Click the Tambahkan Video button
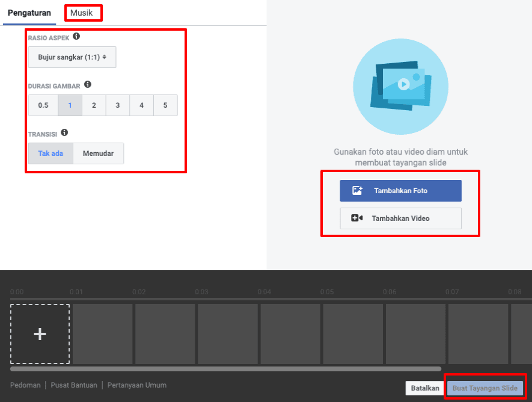The image size is (532, 402). (400, 218)
